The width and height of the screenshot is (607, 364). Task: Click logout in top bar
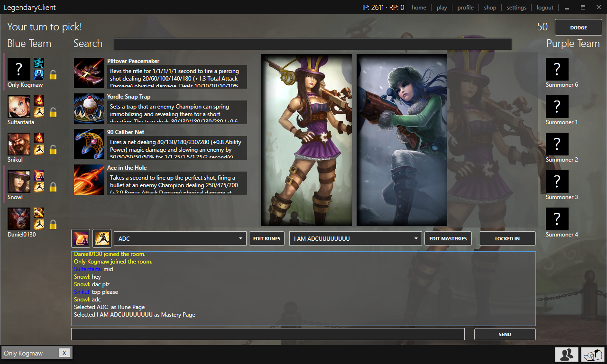click(x=545, y=8)
